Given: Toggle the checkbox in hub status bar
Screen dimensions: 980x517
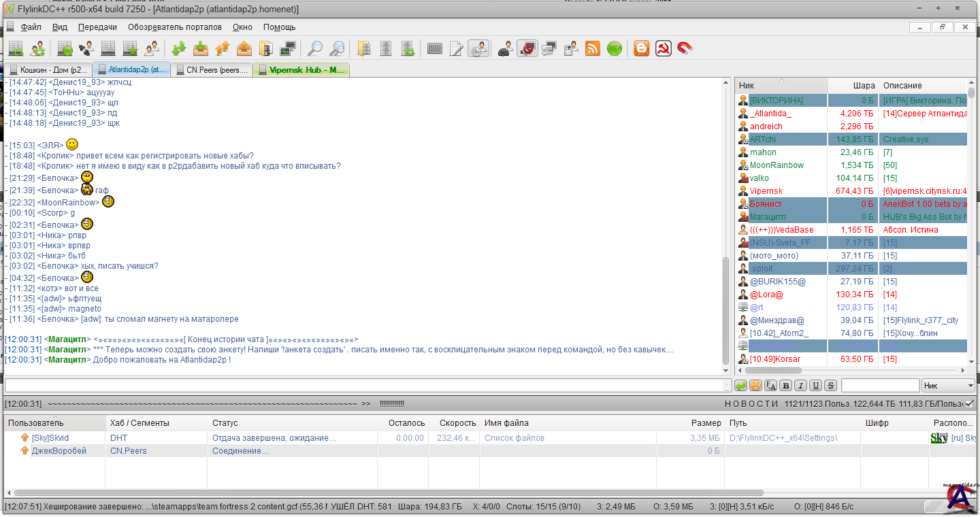Looking at the screenshot, I should pos(969,403).
